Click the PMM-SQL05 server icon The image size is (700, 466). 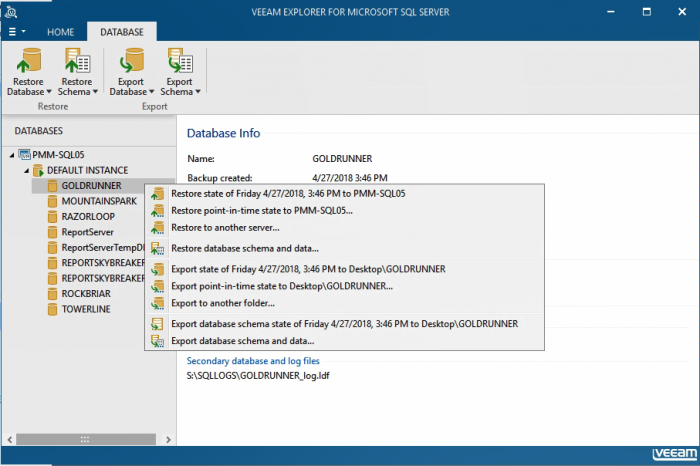24,155
